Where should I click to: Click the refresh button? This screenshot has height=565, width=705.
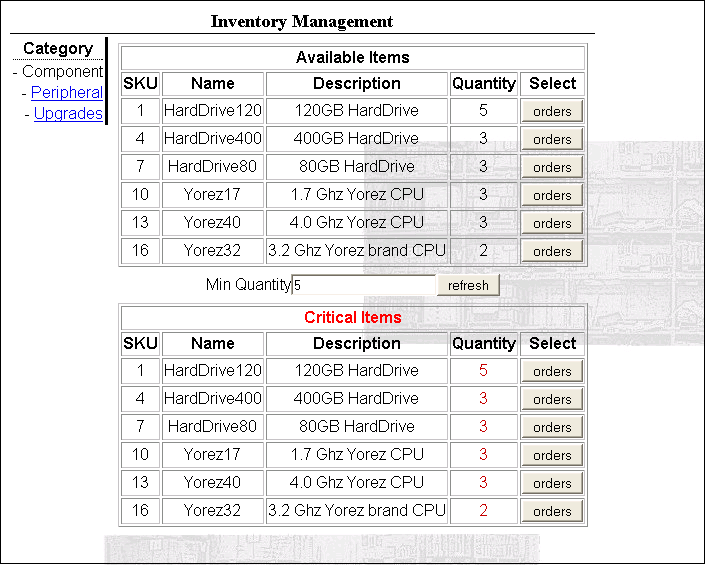468,285
